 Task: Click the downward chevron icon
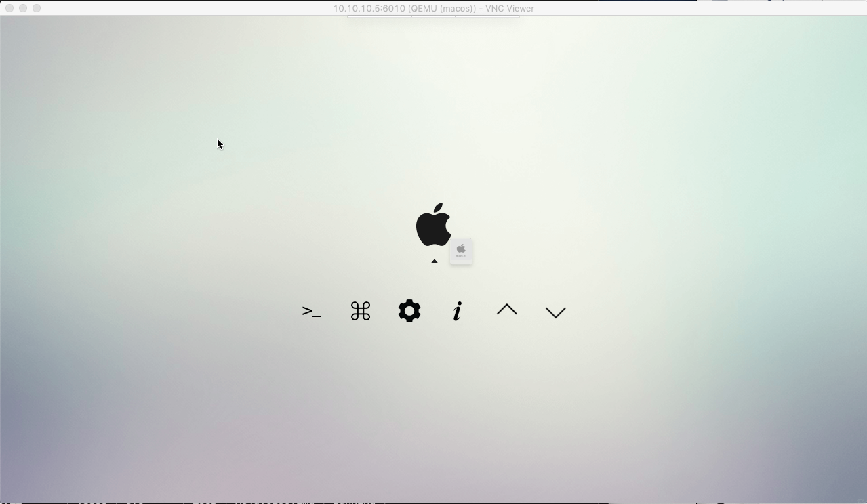[x=555, y=312]
